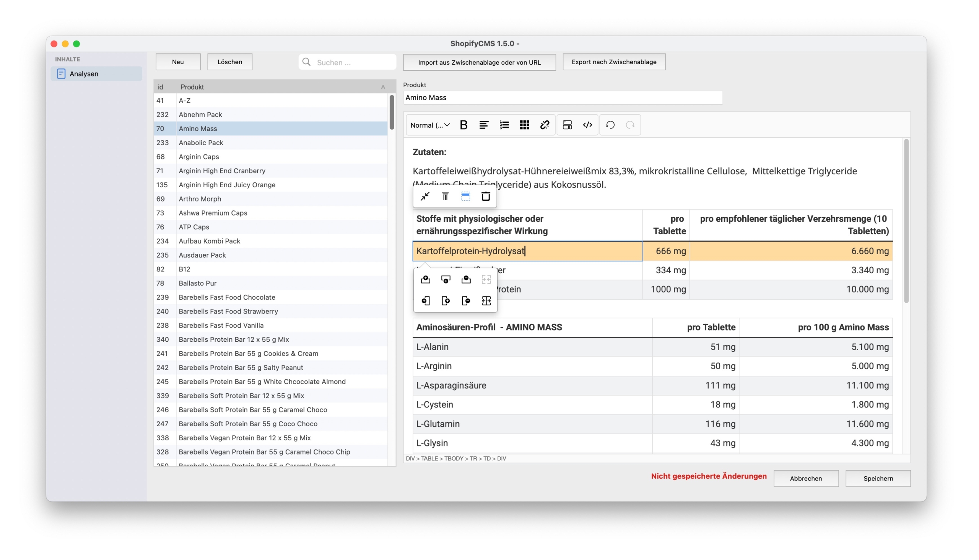Apply numbered list formatting
979x560 pixels.
[504, 125]
